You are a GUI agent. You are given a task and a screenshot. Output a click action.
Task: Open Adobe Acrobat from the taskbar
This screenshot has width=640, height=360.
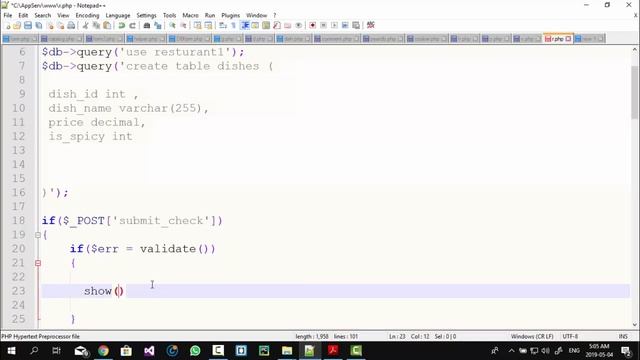coord(333,351)
